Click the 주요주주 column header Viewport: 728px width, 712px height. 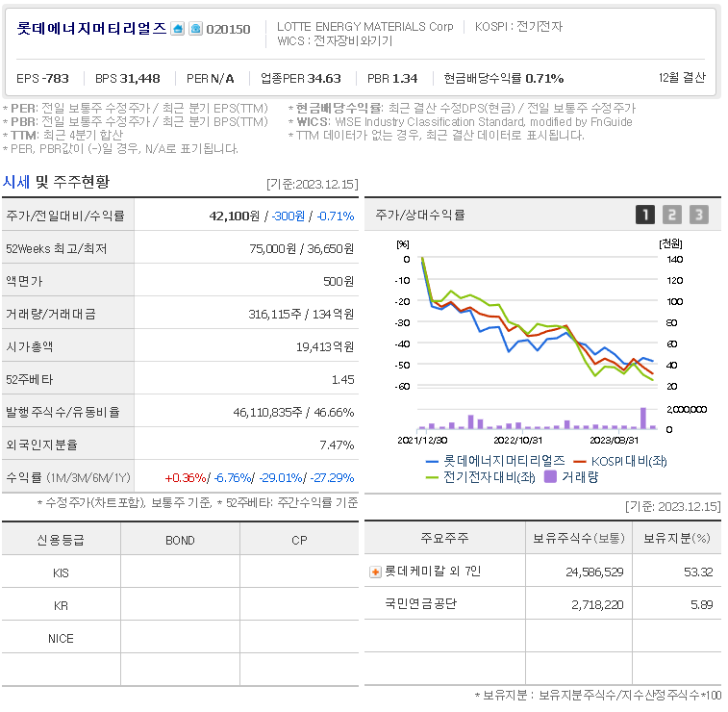[x=445, y=538]
